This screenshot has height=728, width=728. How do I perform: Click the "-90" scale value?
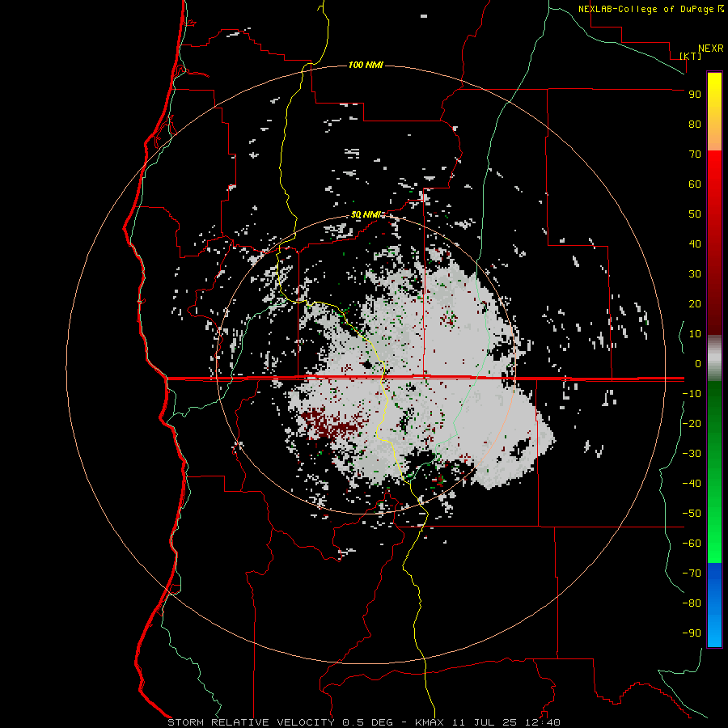(x=692, y=633)
